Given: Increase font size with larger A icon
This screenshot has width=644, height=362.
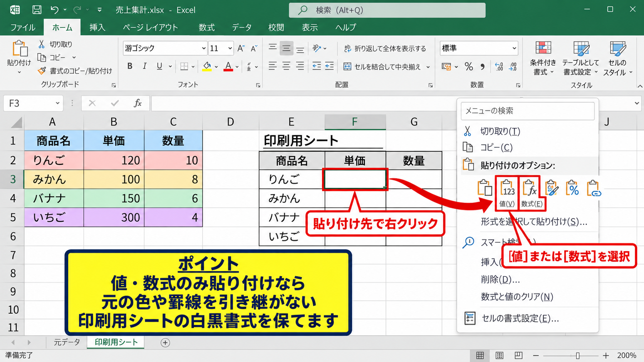Looking at the screenshot, I should pos(241,48).
